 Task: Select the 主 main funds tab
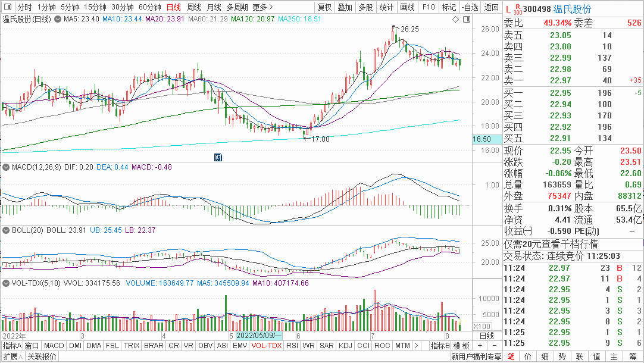[x=614, y=356]
